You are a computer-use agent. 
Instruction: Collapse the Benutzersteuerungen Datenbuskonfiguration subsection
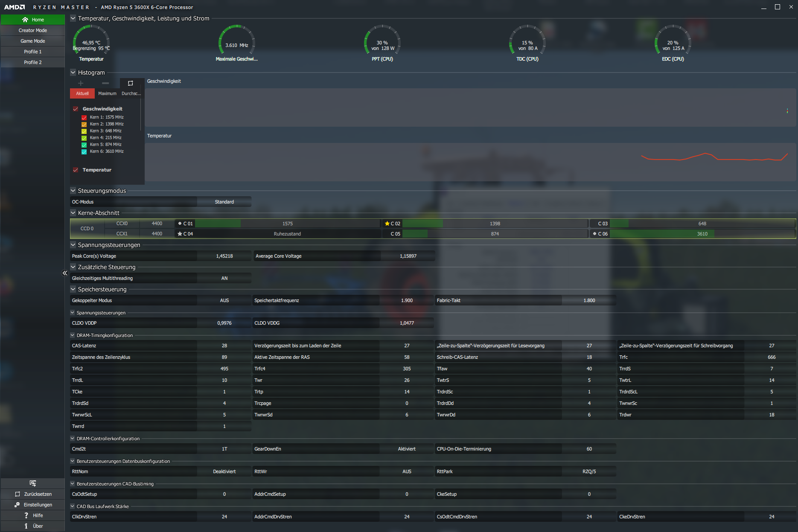click(x=73, y=461)
